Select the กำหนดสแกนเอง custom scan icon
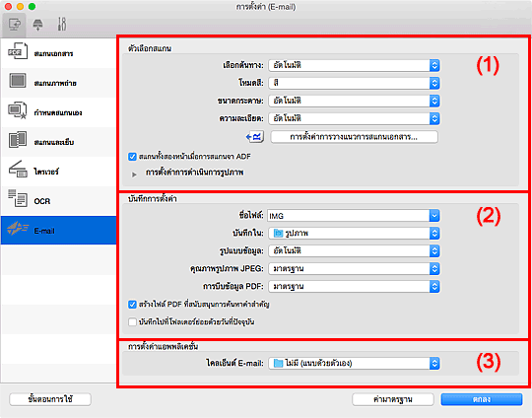This screenshot has height=418, width=532. pyautogui.click(x=18, y=110)
